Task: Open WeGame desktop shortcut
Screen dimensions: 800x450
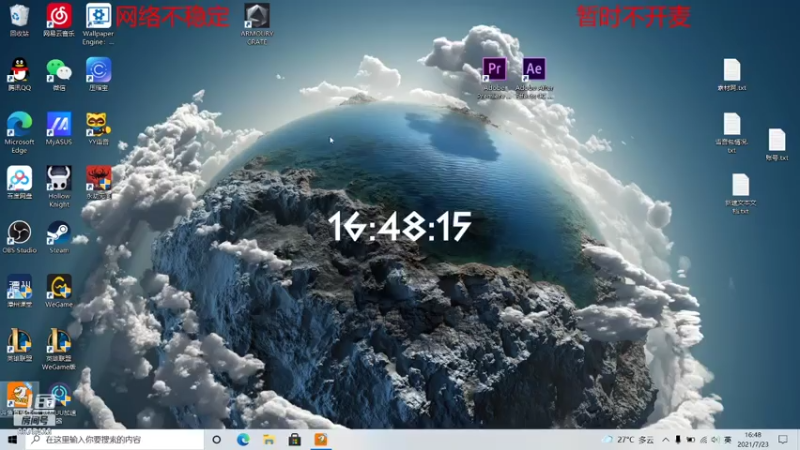Action: tap(59, 291)
